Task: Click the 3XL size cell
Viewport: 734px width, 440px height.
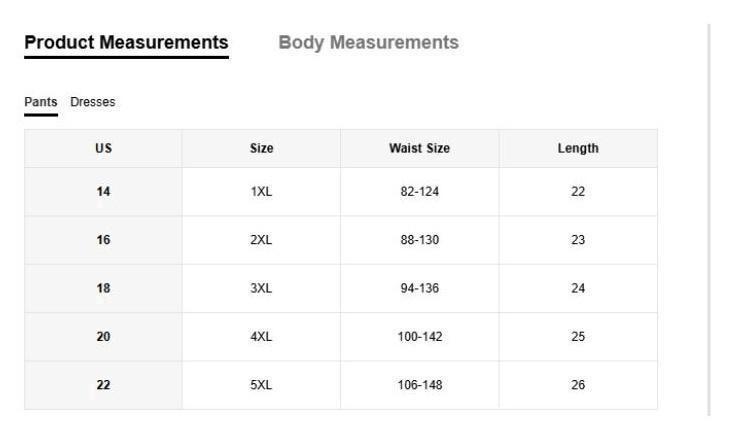Action: 261,288
